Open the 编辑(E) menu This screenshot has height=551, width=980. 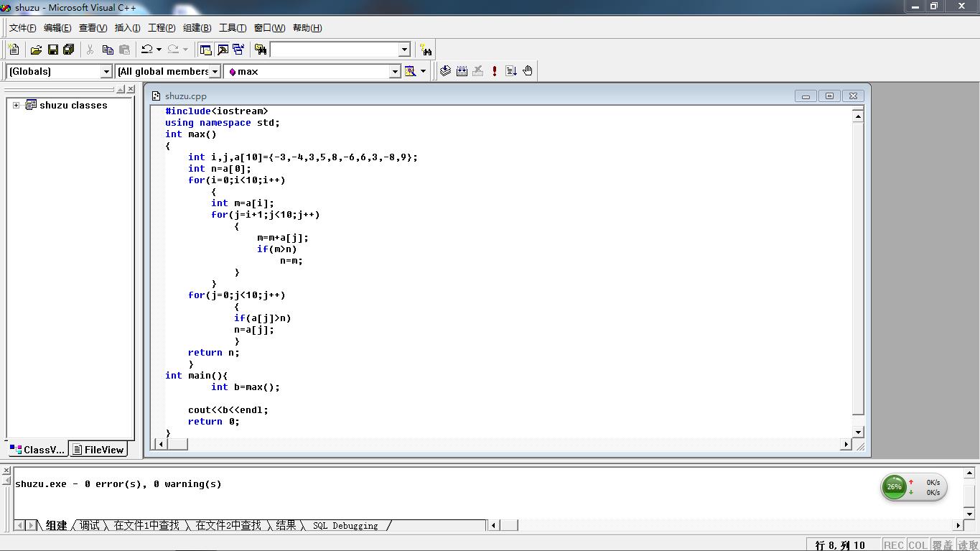(57, 28)
